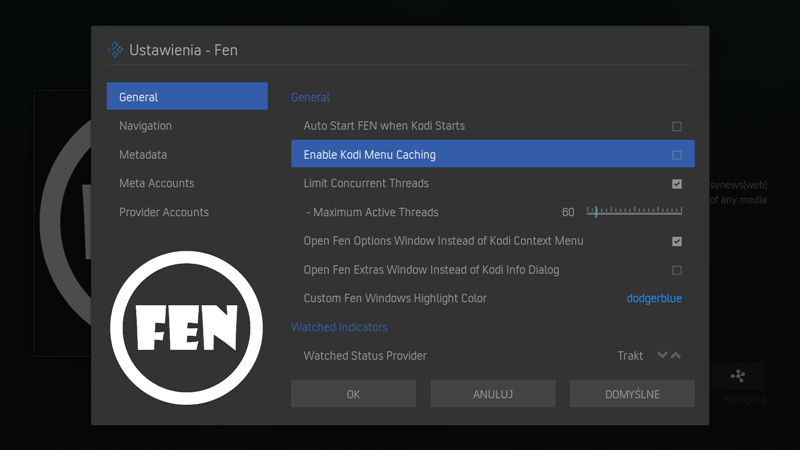Switch to the Metadata category
Image resolution: width=800 pixels, height=450 pixels.
[x=187, y=154]
